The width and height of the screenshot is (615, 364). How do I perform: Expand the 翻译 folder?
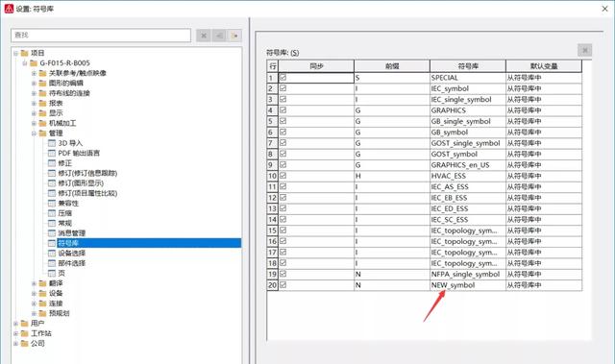tap(34, 283)
